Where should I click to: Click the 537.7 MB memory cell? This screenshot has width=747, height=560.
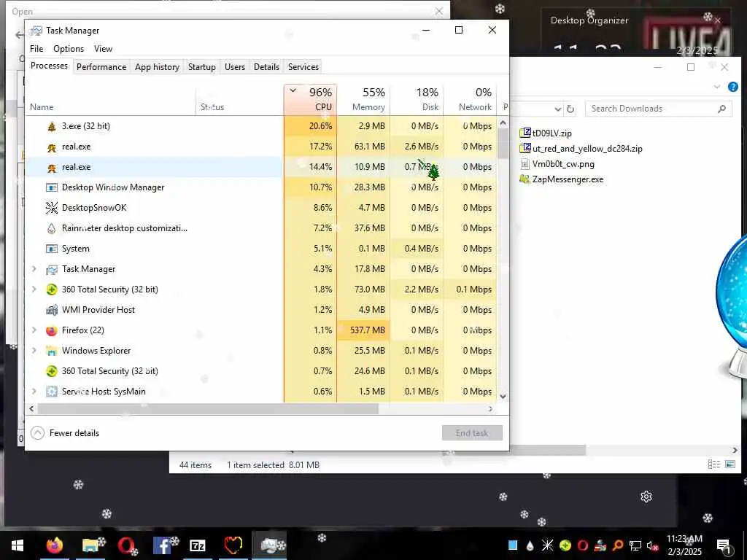(x=363, y=330)
